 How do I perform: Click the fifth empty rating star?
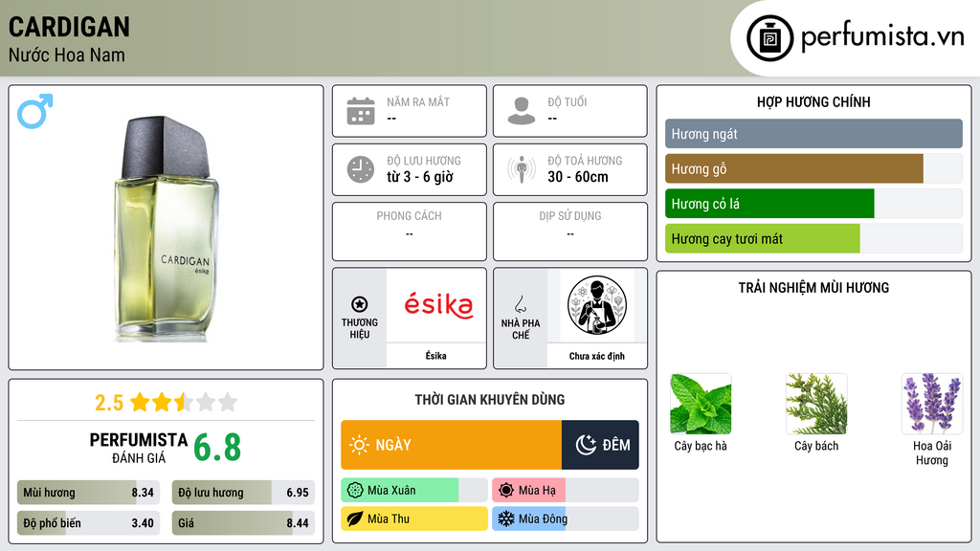tap(228, 402)
